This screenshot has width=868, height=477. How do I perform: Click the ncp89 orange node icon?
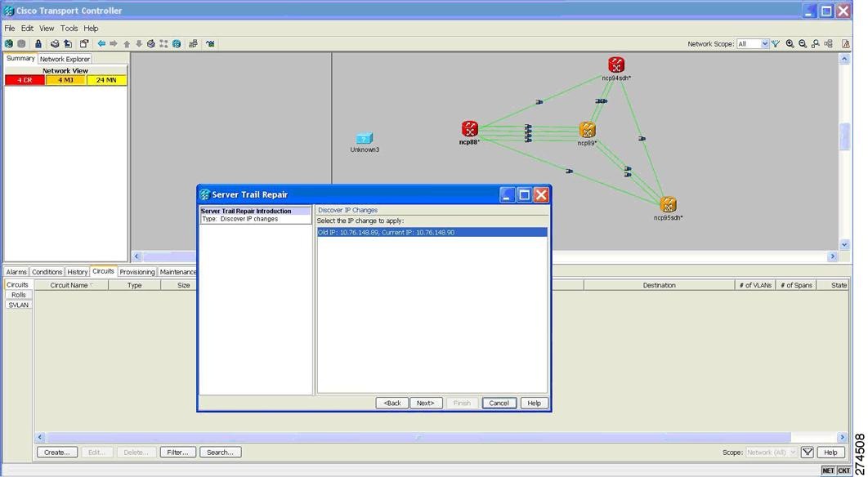(588, 130)
